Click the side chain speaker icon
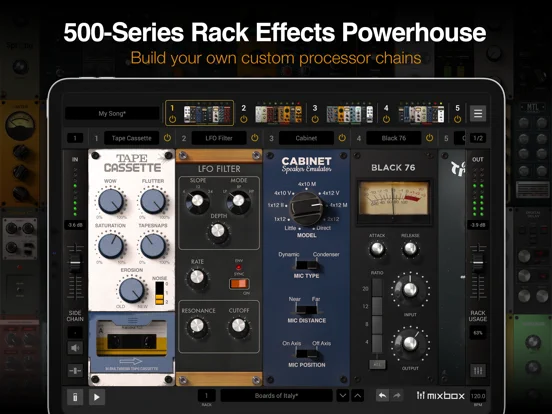The image size is (552, 414). (x=75, y=348)
